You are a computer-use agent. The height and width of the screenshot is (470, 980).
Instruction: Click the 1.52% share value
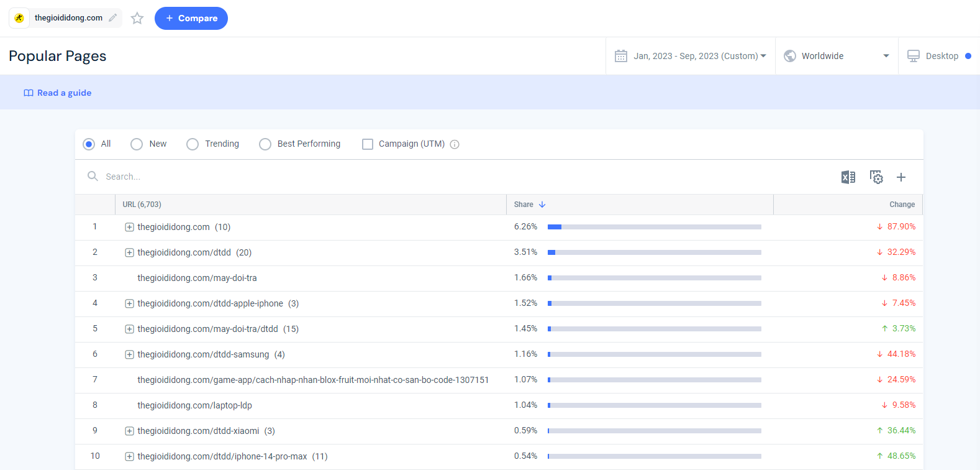click(525, 303)
